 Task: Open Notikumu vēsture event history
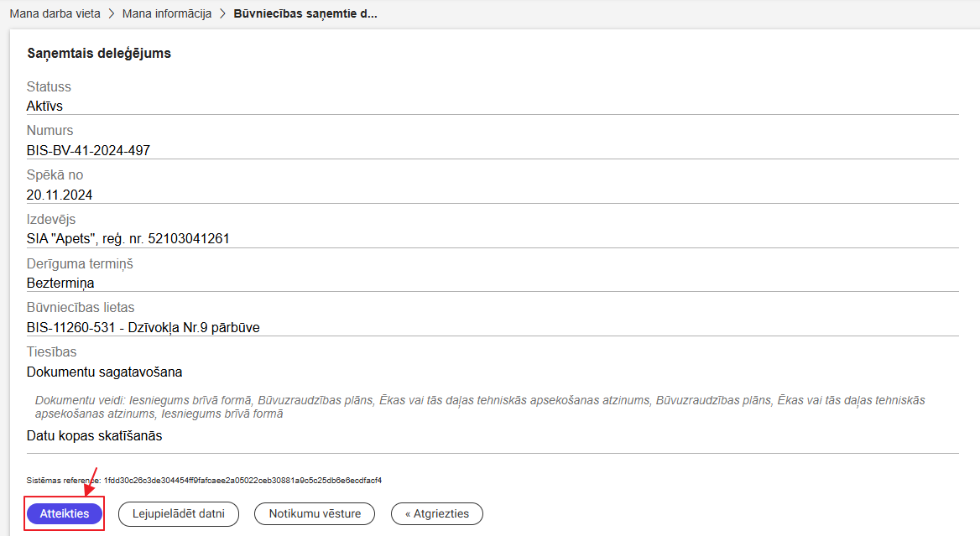(x=315, y=513)
